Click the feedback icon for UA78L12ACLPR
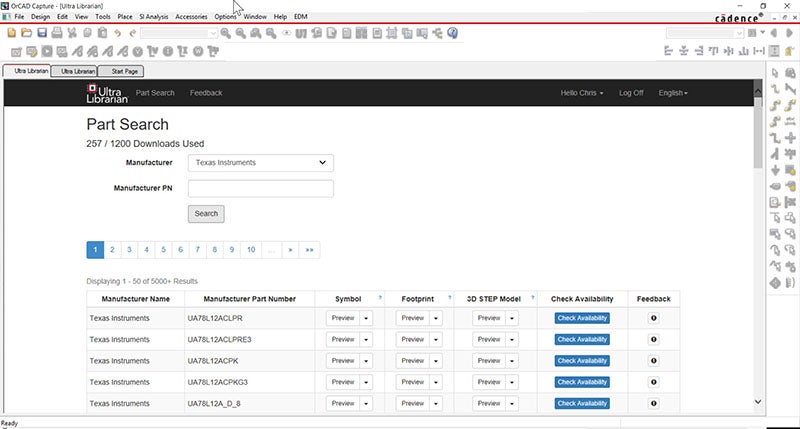This screenshot has height=429, width=800. (654, 318)
